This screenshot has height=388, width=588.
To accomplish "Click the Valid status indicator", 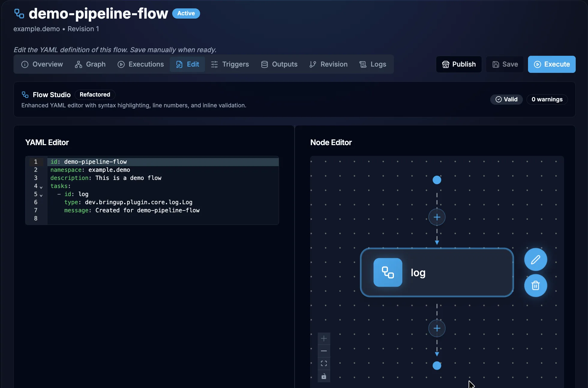I will pos(506,99).
